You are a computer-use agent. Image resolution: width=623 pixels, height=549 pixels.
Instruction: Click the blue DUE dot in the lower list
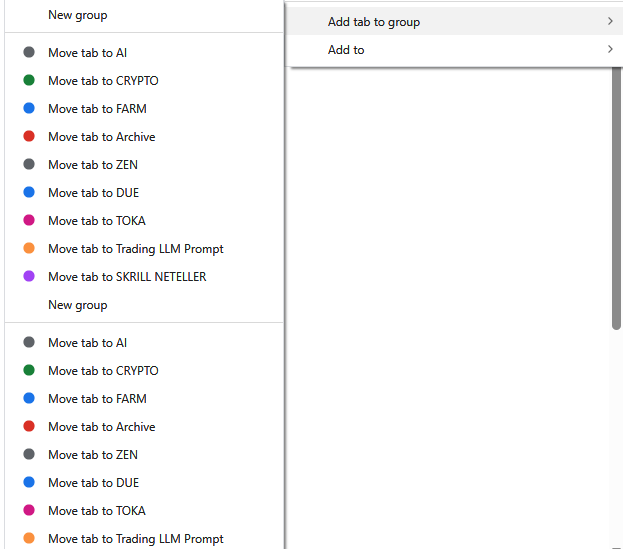(29, 483)
